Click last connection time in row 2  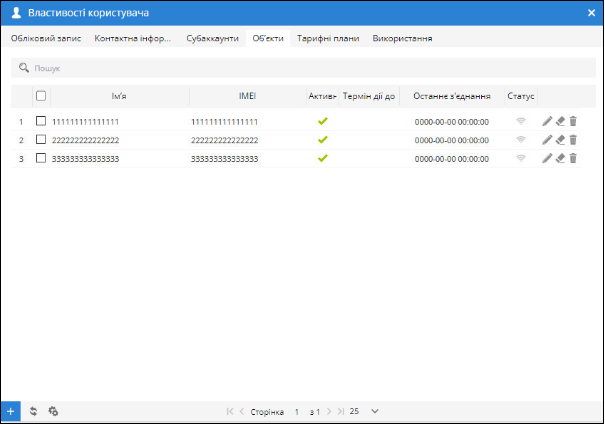click(x=452, y=140)
